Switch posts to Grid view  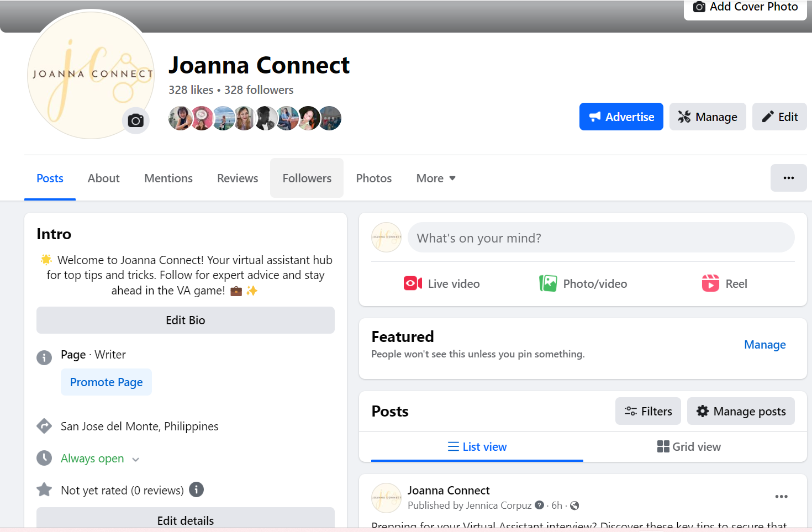point(689,446)
